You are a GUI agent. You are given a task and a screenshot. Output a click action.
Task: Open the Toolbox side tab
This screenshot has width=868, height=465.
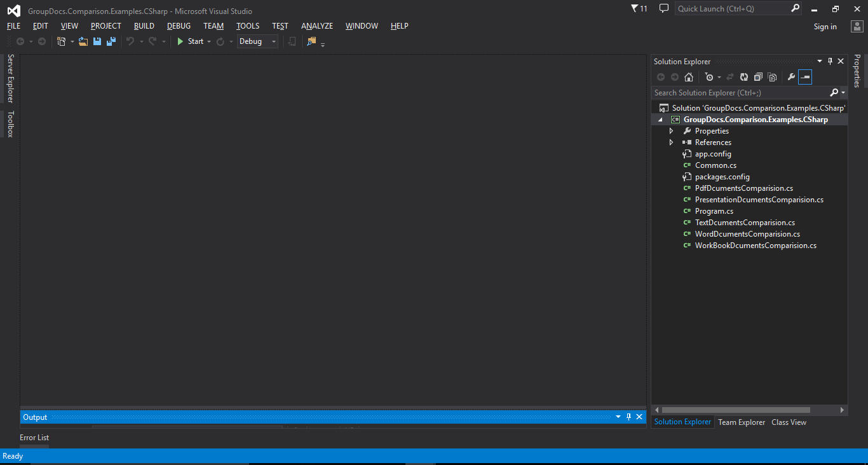click(x=10, y=124)
